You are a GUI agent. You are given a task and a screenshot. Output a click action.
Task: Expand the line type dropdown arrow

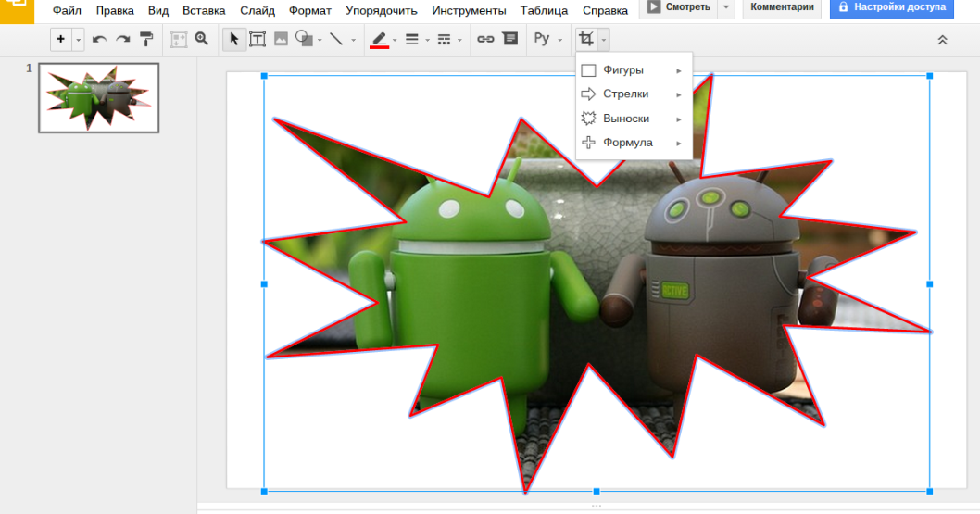pos(353,40)
